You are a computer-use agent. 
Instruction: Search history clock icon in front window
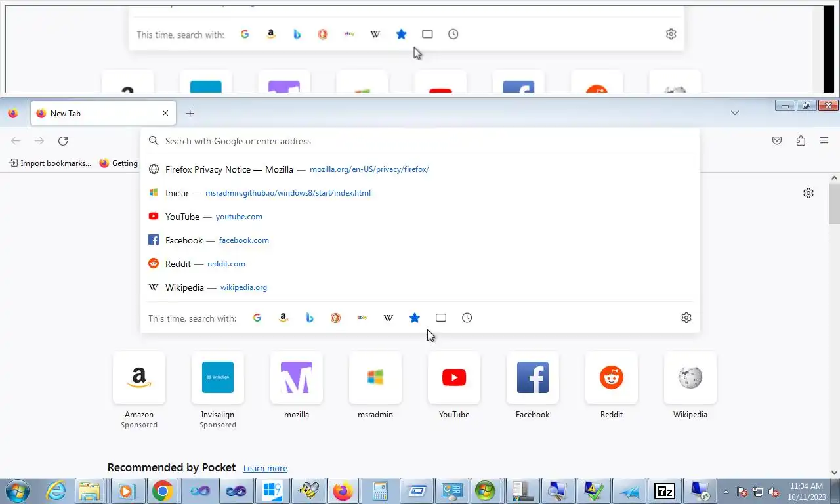tap(467, 318)
